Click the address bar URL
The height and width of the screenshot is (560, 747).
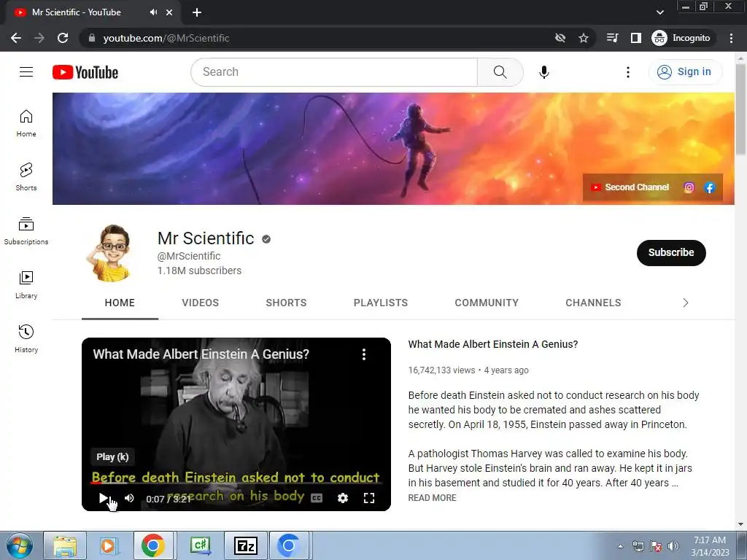[x=166, y=38]
